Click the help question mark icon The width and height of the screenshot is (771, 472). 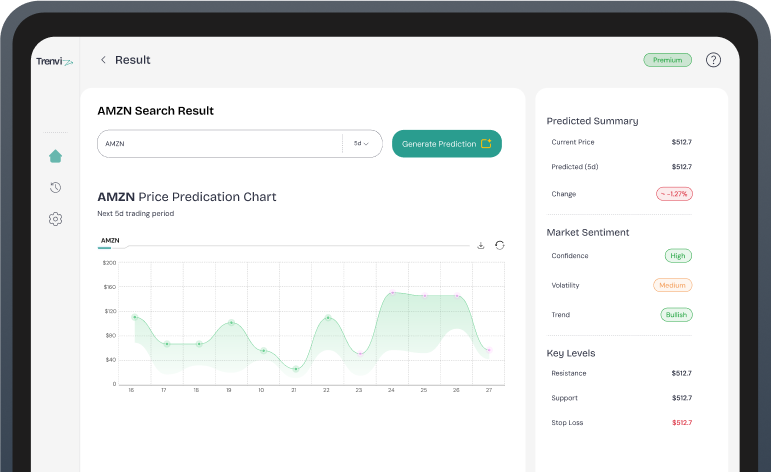[x=713, y=60]
